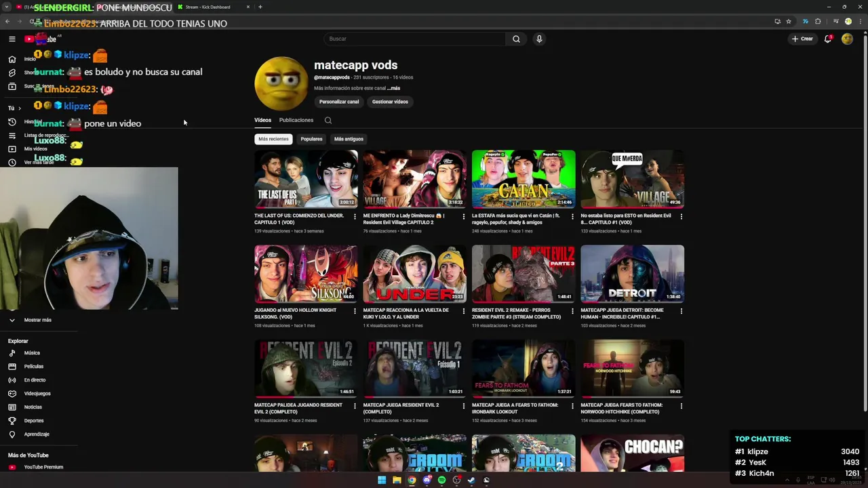Open Personalizar canal
Viewport: 868px width, 488px height.
coord(339,102)
